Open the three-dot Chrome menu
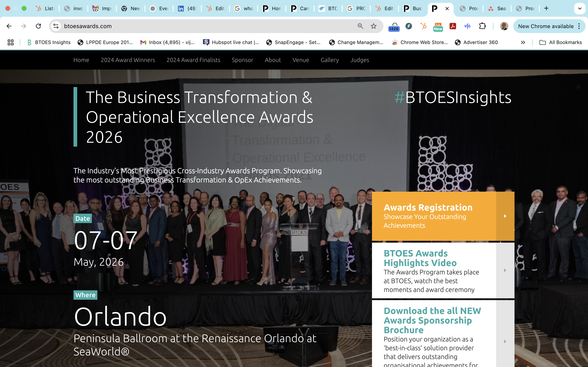Viewport: 588px width, 367px height. click(579, 26)
